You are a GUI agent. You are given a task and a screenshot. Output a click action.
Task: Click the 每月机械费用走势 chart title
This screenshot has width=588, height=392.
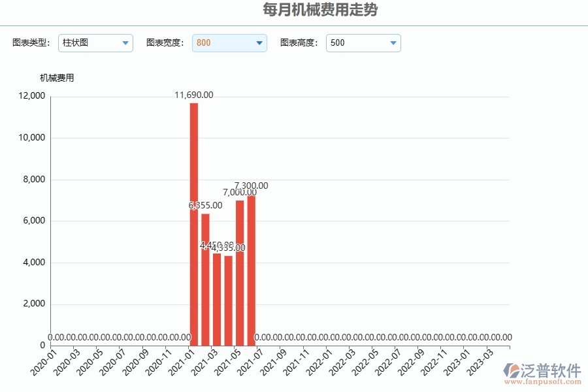[319, 10]
